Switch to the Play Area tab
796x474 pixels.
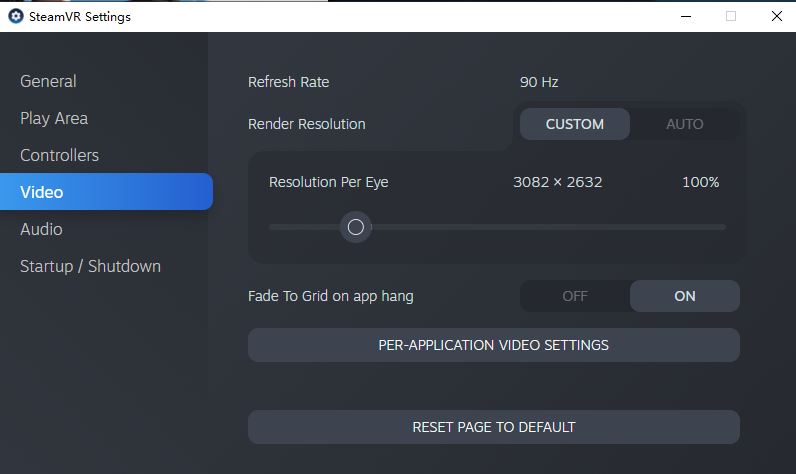click(x=54, y=118)
